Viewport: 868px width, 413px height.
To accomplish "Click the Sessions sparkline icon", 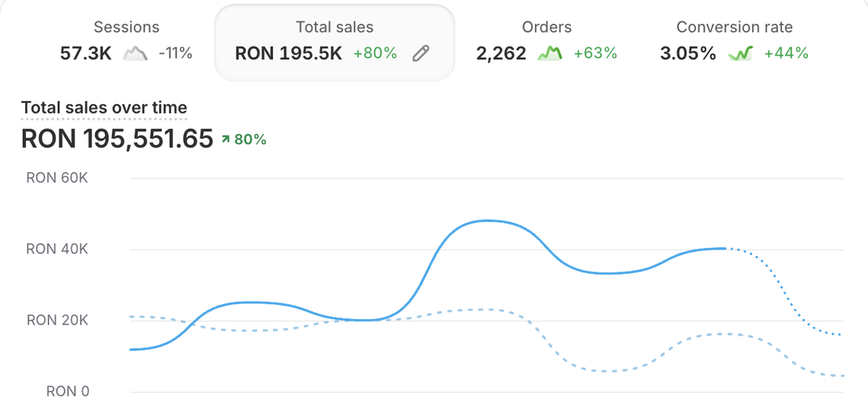I will coord(135,53).
